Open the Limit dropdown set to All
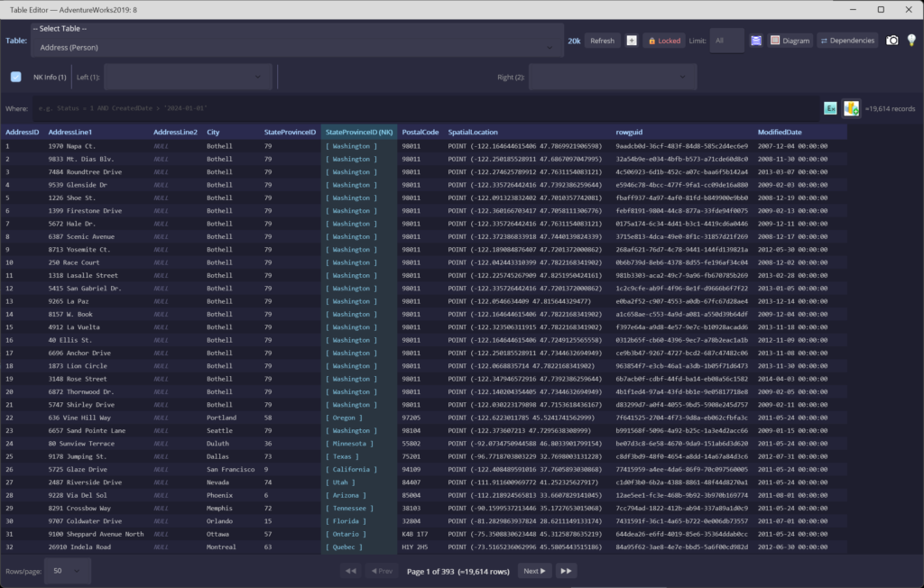The width and height of the screenshot is (924, 588). point(726,41)
